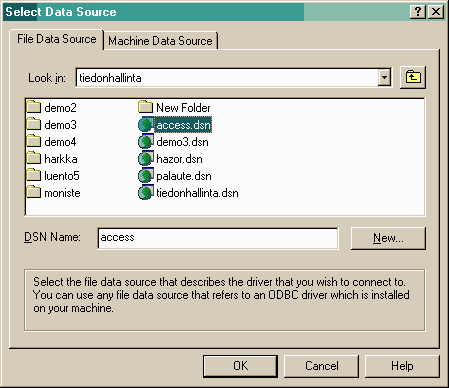
Task: Select the tiedonhallinta.dsn file name
Action: click(x=197, y=193)
